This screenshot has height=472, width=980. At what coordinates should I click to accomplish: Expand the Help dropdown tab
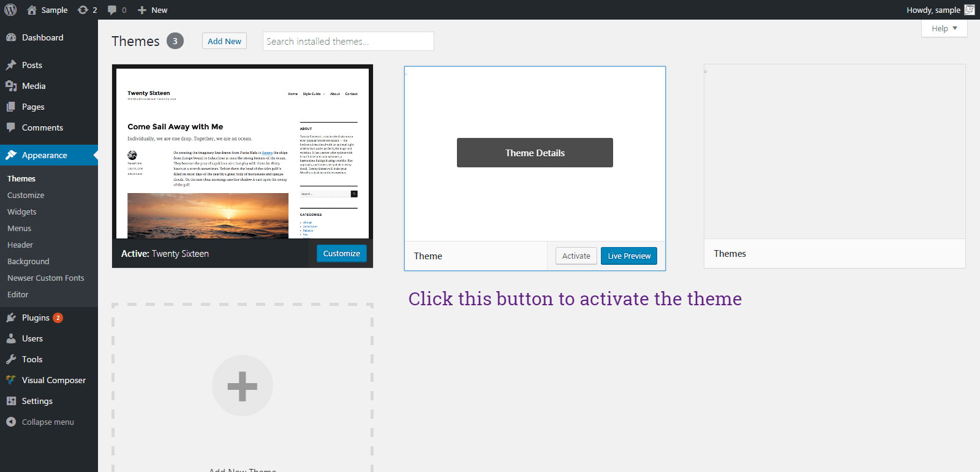point(944,28)
